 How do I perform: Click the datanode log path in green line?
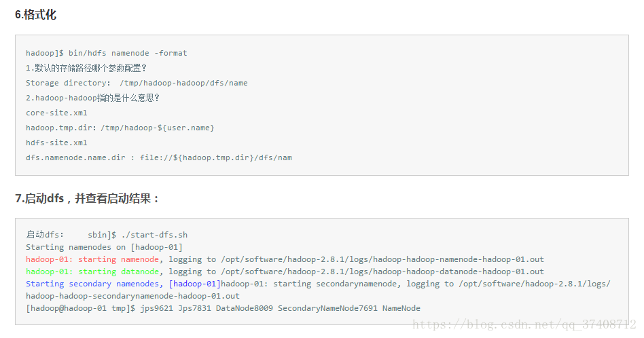pos(382,271)
